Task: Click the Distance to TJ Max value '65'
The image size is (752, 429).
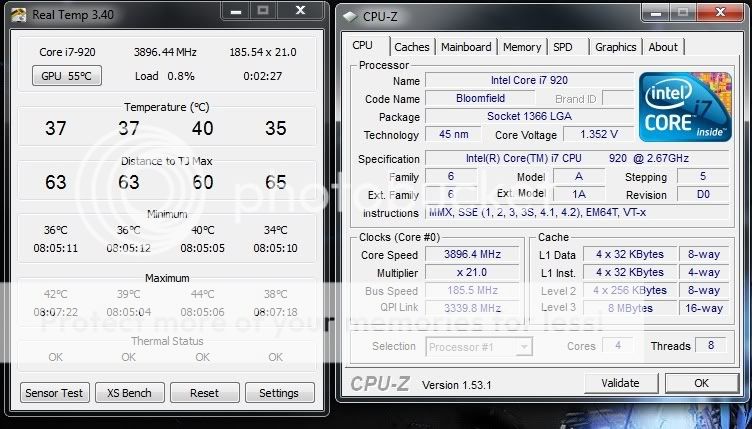Action: tap(276, 183)
